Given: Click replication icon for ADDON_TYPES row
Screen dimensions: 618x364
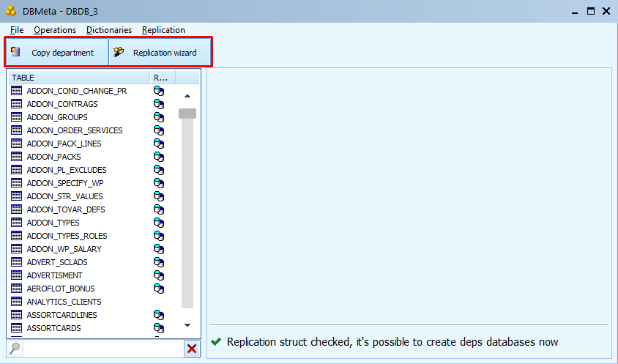Looking at the screenshot, I should click(x=159, y=223).
